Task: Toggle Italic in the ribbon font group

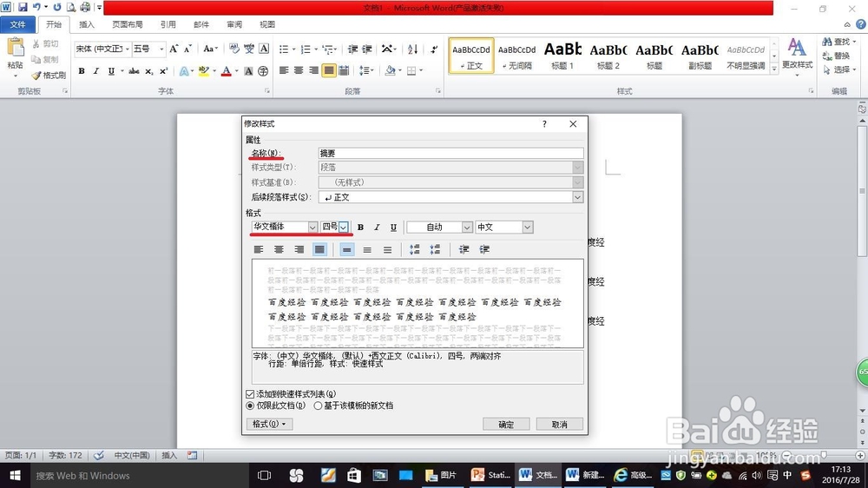Action: coord(95,71)
